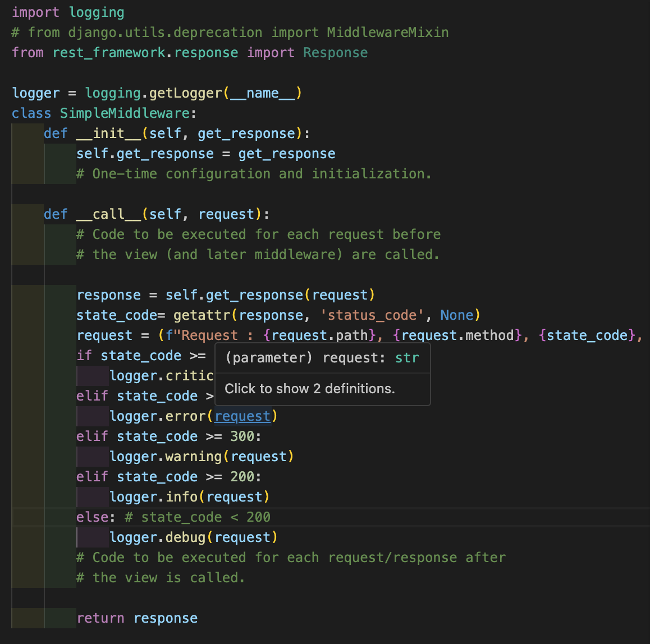The height and width of the screenshot is (644, 650).
Task: Click comment '# the view is called.'
Action: (x=161, y=578)
